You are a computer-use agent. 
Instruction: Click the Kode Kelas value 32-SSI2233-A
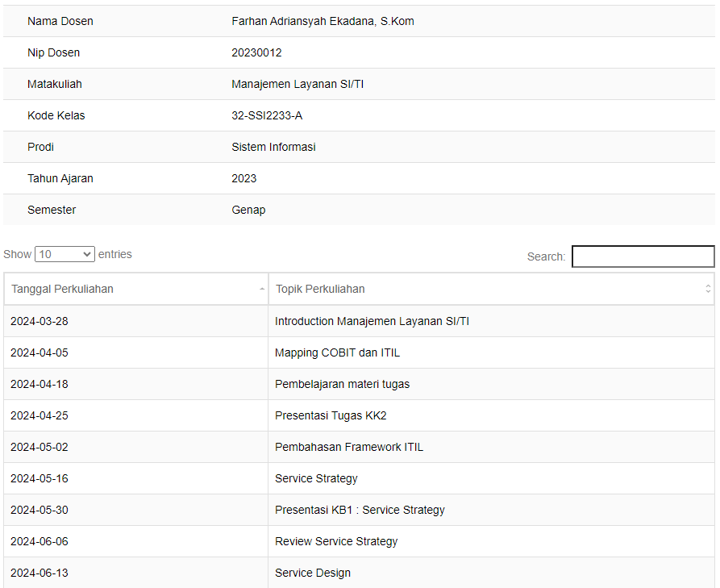click(267, 116)
